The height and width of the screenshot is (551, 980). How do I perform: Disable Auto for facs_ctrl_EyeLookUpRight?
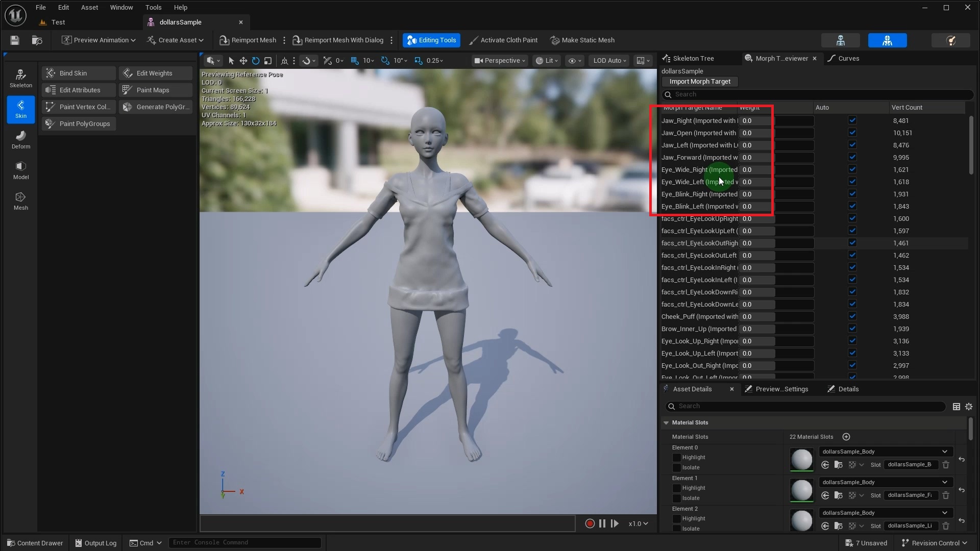(x=852, y=218)
